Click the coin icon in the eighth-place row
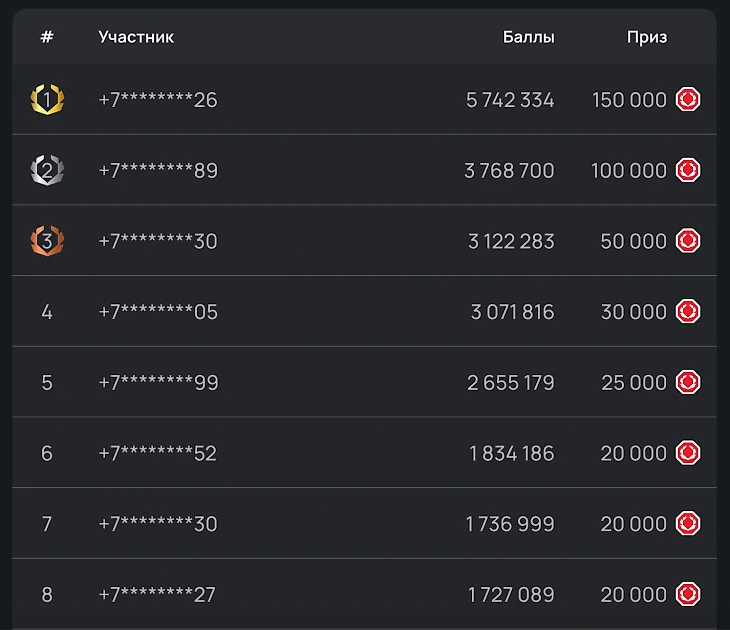Viewport: 730px width, 630px height. point(688,594)
